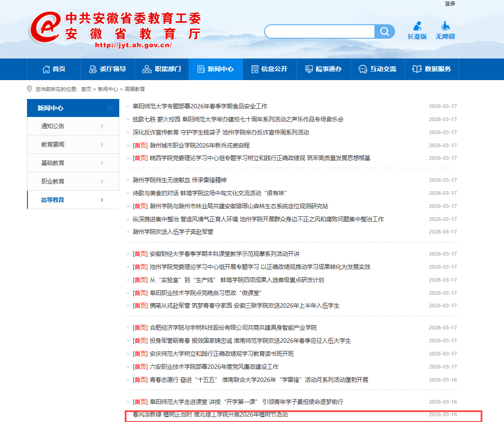Select 基础教育 in the sidebar
The width and height of the screenshot is (504, 422).
tap(53, 163)
